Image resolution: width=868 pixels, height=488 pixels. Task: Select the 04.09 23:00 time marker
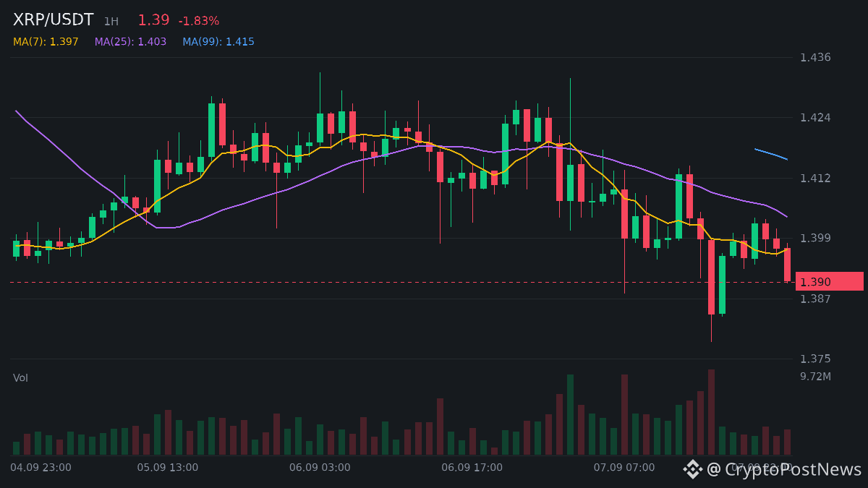[41, 468]
